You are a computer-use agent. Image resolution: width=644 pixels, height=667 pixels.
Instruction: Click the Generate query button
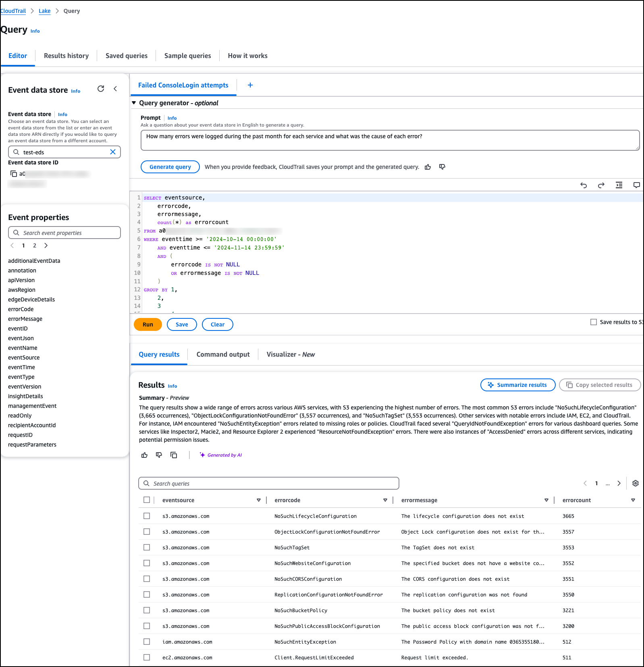pos(170,167)
